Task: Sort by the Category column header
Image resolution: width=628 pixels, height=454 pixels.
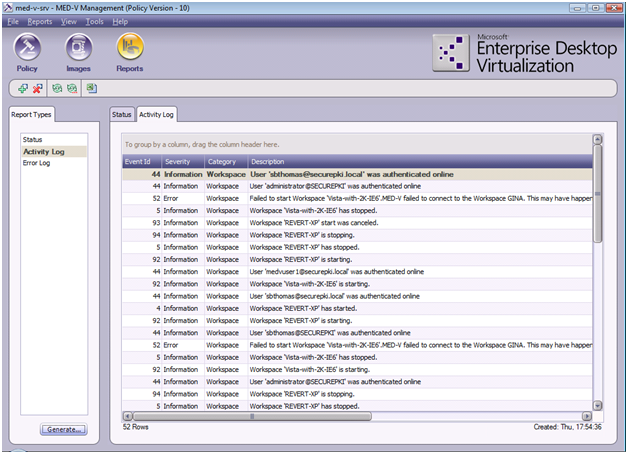Action: pyautogui.click(x=226, y=162)
